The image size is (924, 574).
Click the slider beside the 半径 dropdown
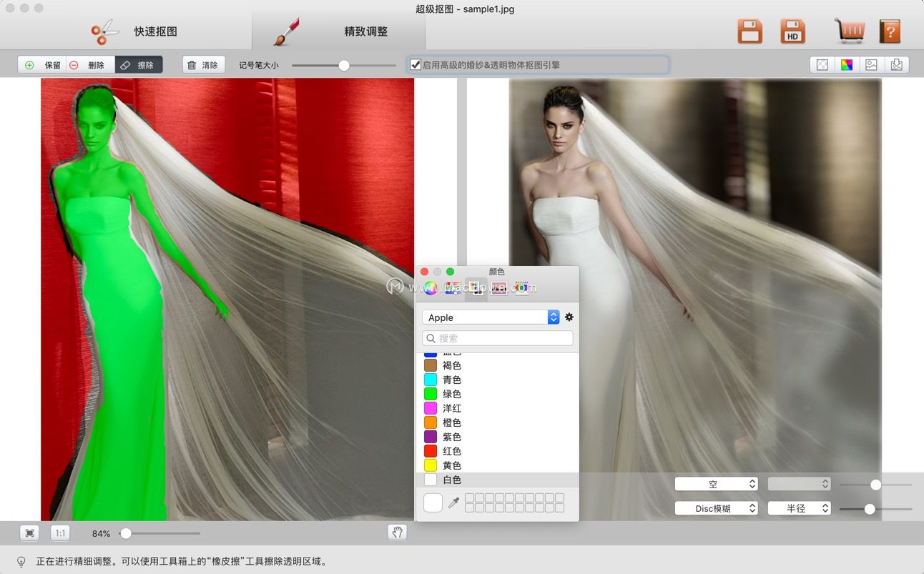[x=875, y=509]
